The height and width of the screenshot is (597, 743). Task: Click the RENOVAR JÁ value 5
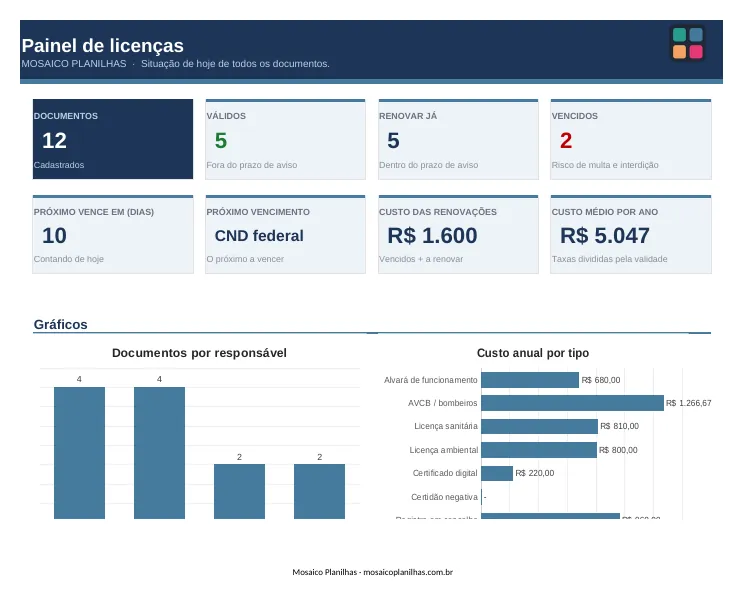[393, 141]
